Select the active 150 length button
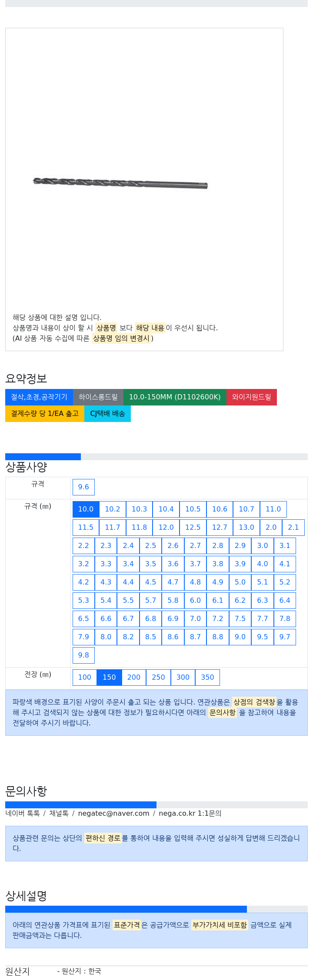313x980 pixels. coord(109,677)
